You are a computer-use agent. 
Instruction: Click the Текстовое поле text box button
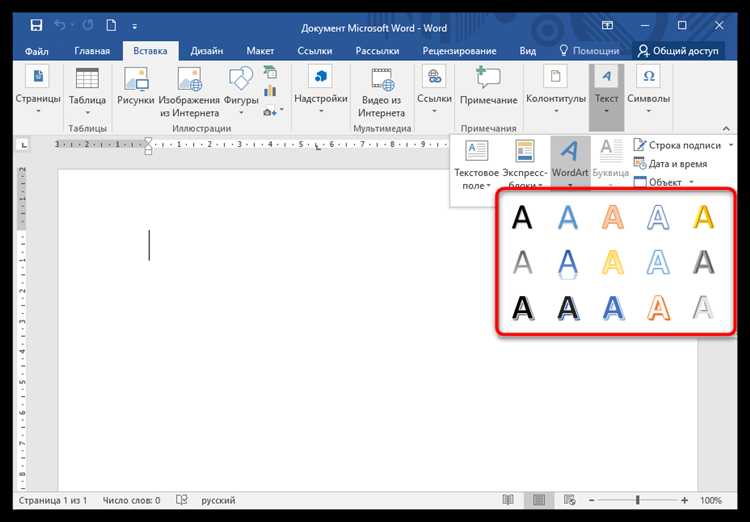point(476,165)
